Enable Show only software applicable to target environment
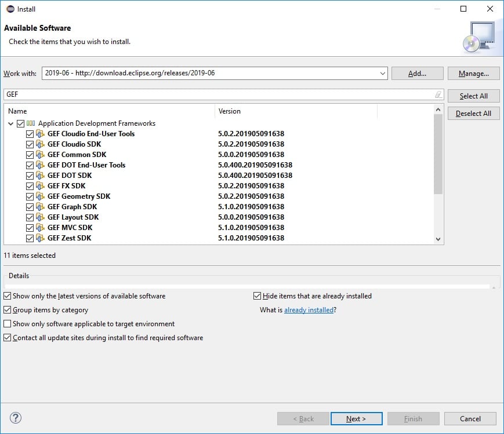504x434 pixels. tap(7, 324)
